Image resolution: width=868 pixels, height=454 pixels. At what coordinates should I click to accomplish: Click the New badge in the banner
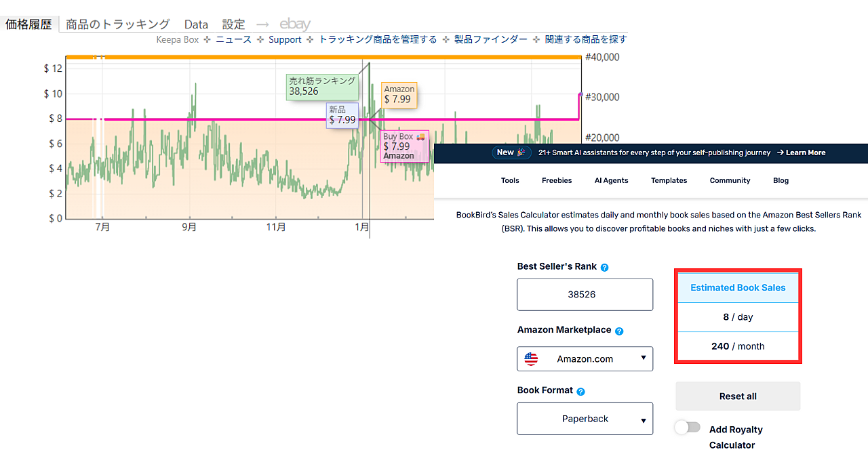(x=511, y=152)
